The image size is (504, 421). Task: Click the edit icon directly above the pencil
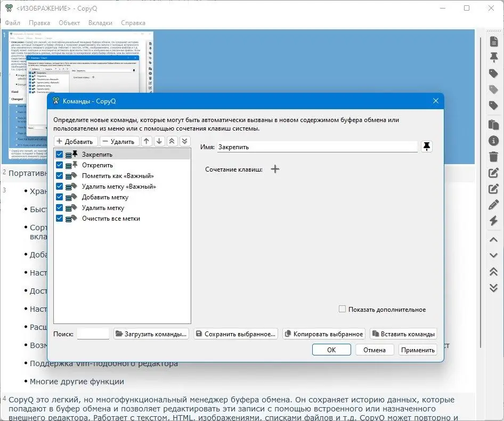click(x=494, y=189)
